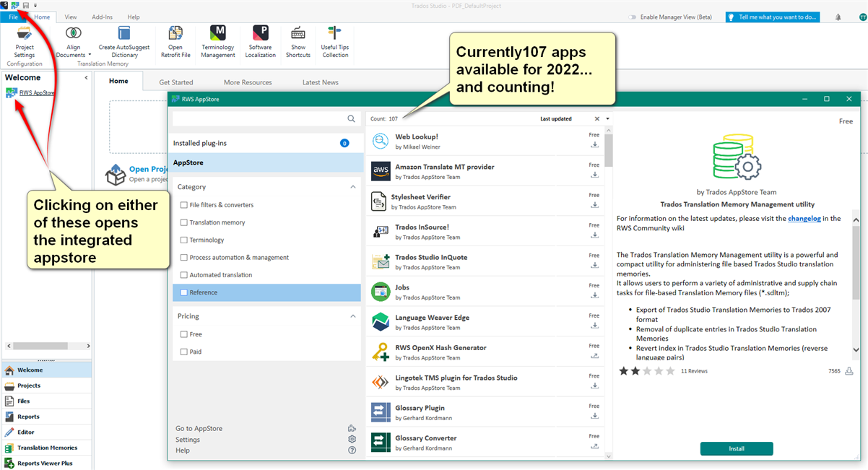Install the Translation Memory Management utility
This screenshot has height=470, width=868.
[737, 448]
